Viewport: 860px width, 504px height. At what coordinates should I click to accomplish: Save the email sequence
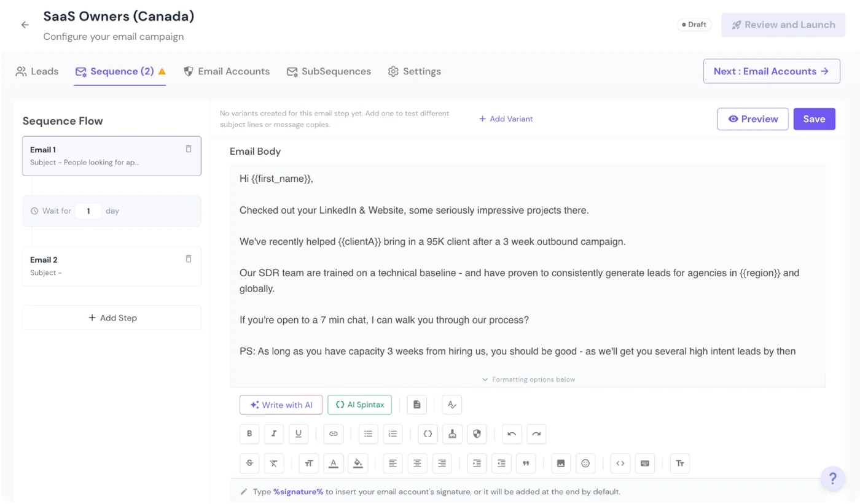click(x=815, y=119)
